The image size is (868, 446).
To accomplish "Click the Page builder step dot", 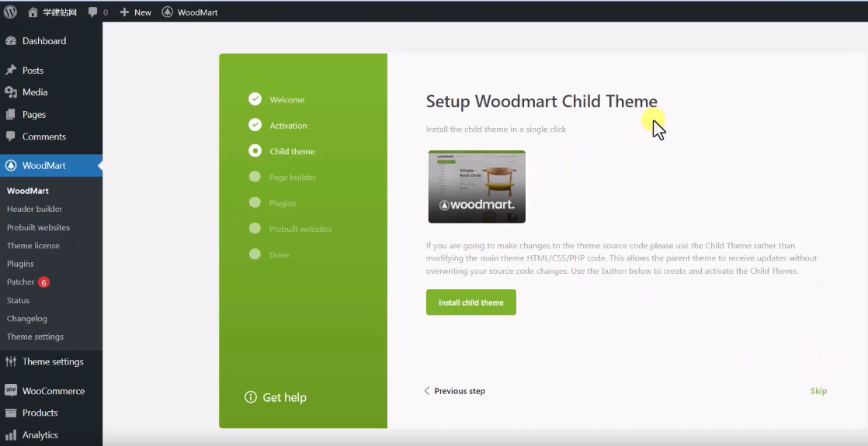I will [255, 177].
